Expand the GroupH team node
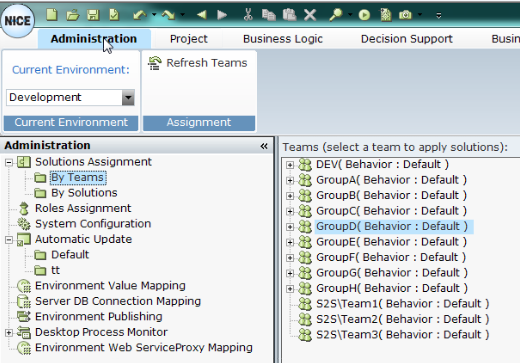This screenshot has height=363, width=520. (x=290, y=289)
